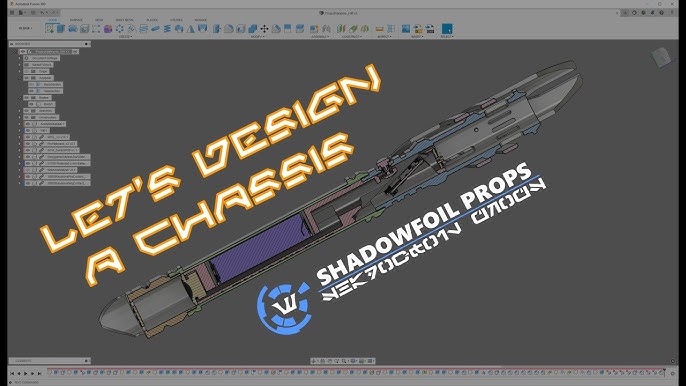Expand the Sketches folder arrow
The height and width of the screenshot is (386, 686).
pos(20,110)
